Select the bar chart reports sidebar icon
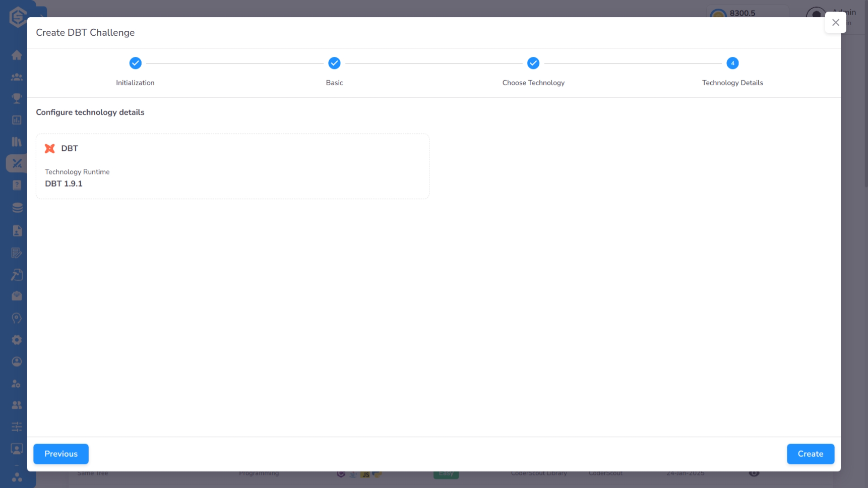Image resolution: width=868 pixels, height=488 pixels. 17,120
